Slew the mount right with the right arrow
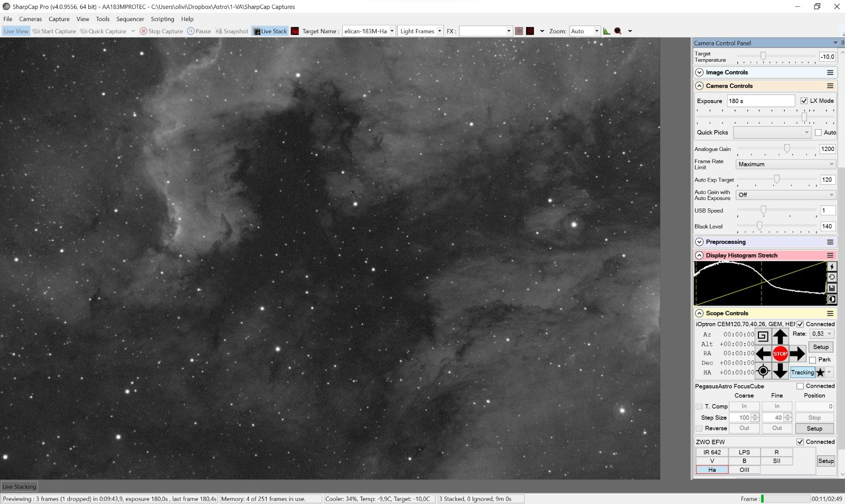This screenshot has height=504, width=845. point(797,354)
